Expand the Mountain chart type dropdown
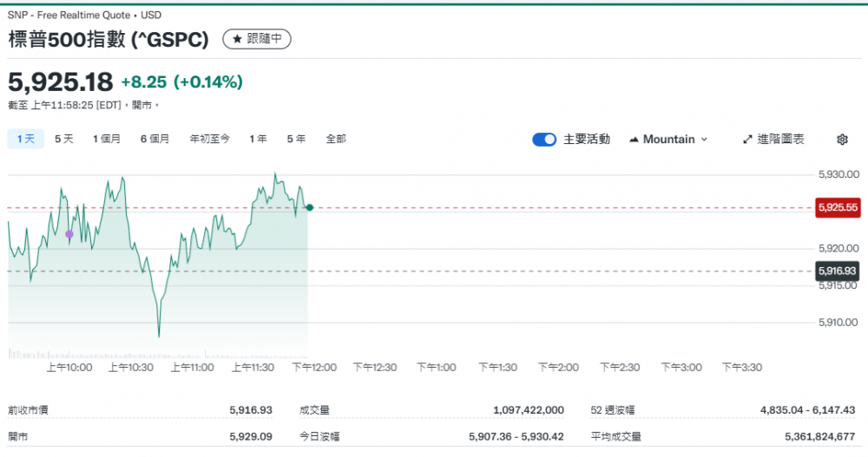 (668, 140)
